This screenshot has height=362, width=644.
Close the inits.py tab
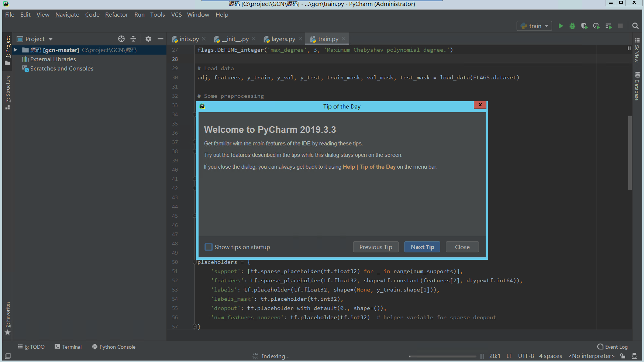[204, 39]
